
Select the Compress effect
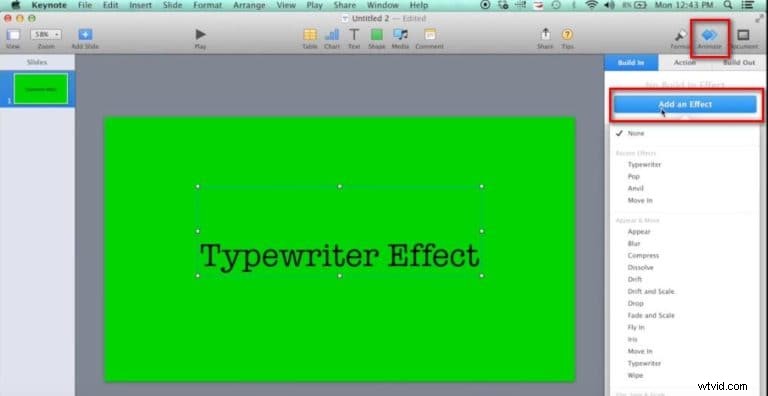pos(643,256)
